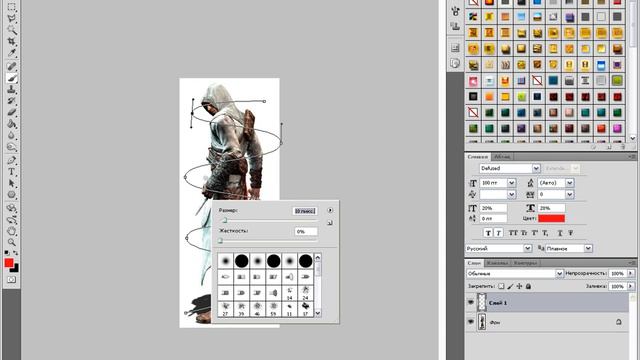Screen dimensions: 640x360
Task: Open the Плавное anti-aliasing dropdown
Action: [x=588, y=248]
